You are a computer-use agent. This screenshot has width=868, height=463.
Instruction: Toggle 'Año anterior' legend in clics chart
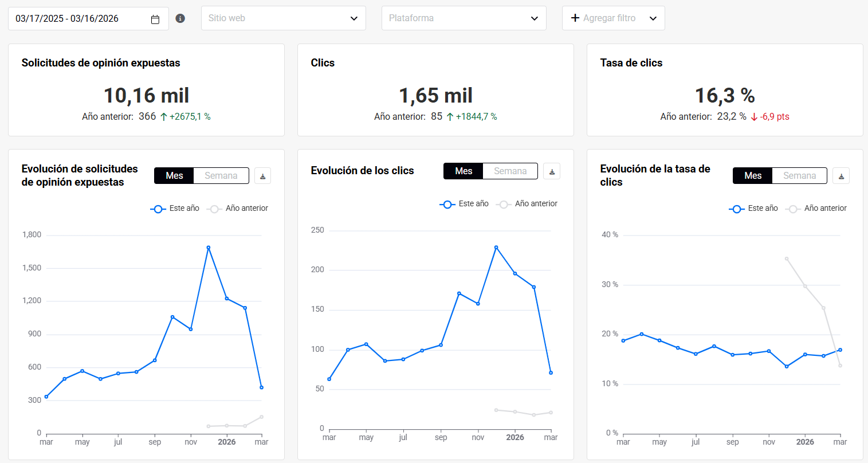click(x=528, y=204)
